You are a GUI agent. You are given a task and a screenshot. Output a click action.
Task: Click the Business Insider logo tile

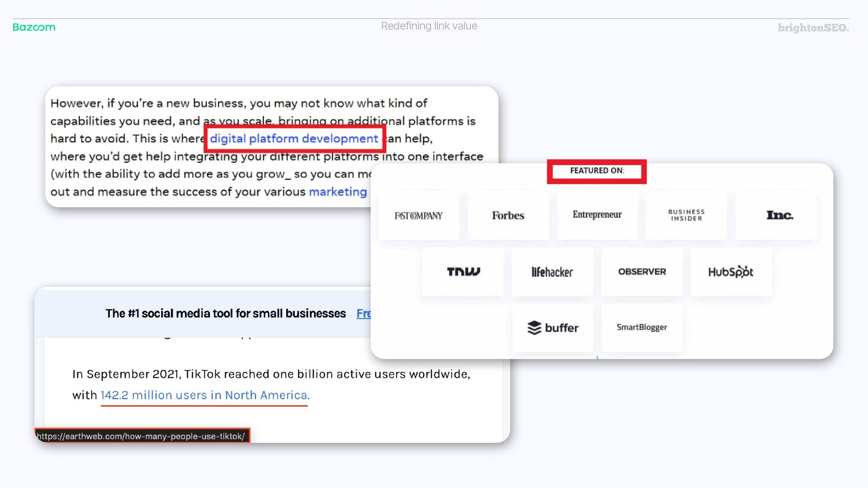tap(686, 215)
